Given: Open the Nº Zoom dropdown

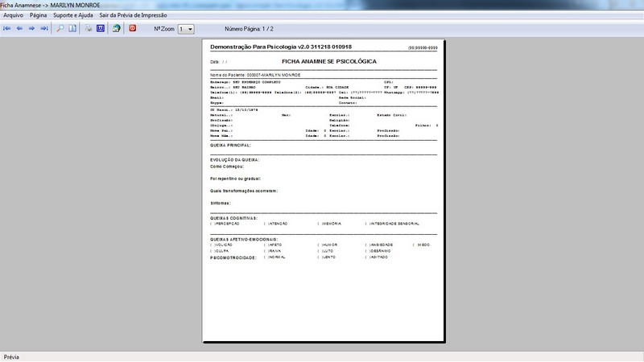Looking at the screenshot, I should (x=186, y=29).
